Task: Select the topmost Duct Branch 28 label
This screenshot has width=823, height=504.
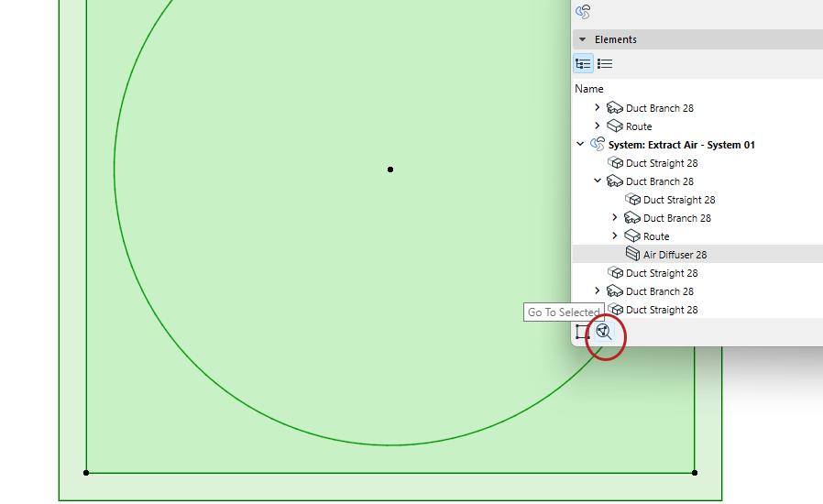Action: 660,108
